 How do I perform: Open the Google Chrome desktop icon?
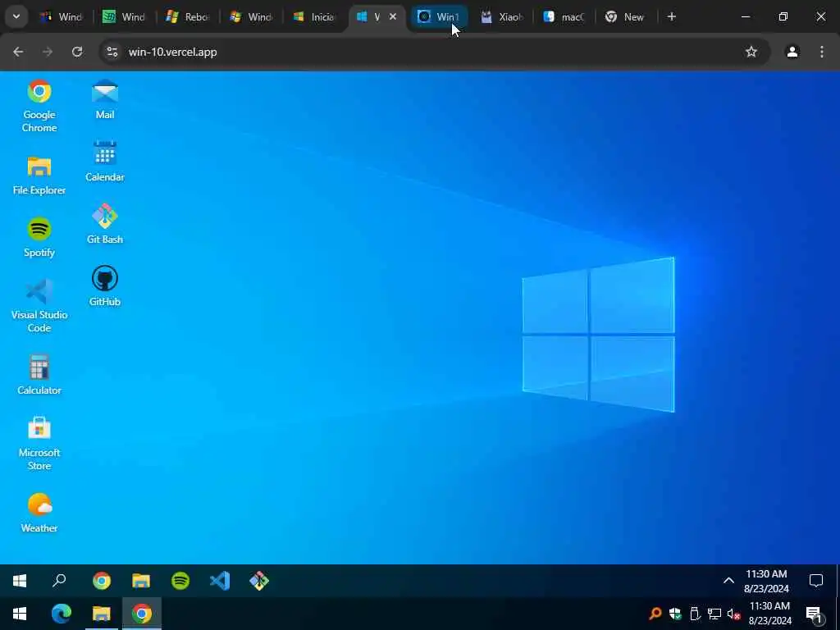click(x=39, y=106)
